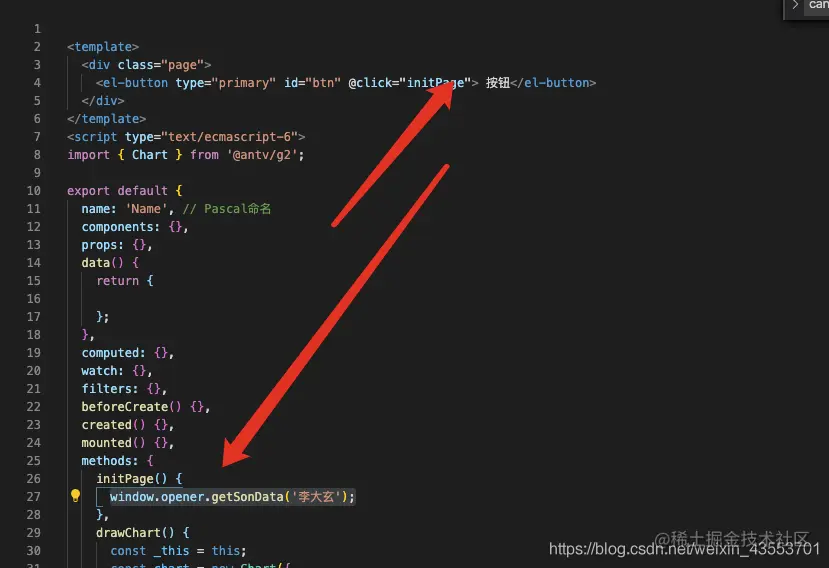The image size is (829, 568).
Task: Click line number 4 in the gutter
Action: coord(37,83)
